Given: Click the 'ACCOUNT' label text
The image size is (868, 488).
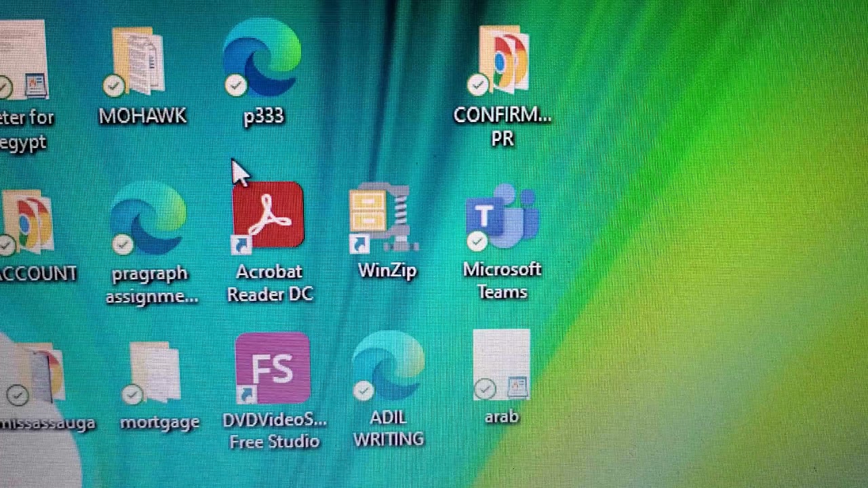Looking at the screenshot, I should pos(39,273).
